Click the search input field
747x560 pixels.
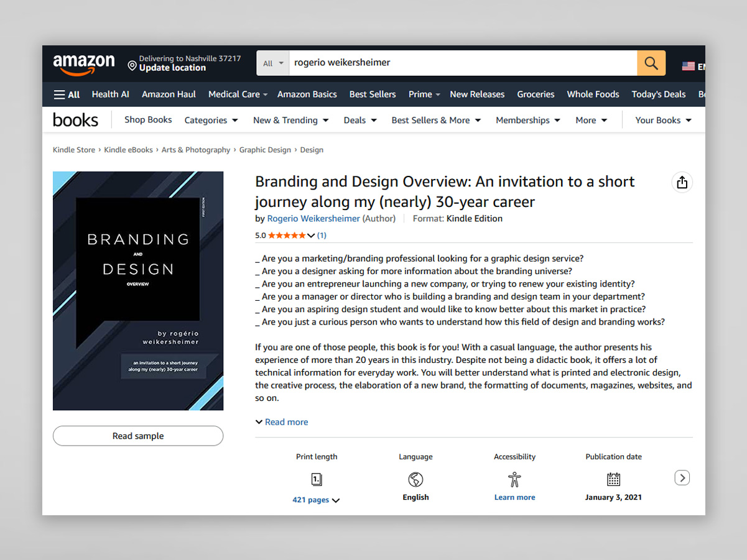(463, 63)
